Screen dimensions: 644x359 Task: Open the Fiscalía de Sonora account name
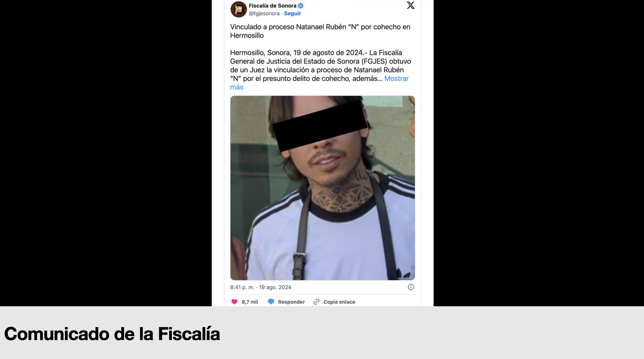click(273, 6)
